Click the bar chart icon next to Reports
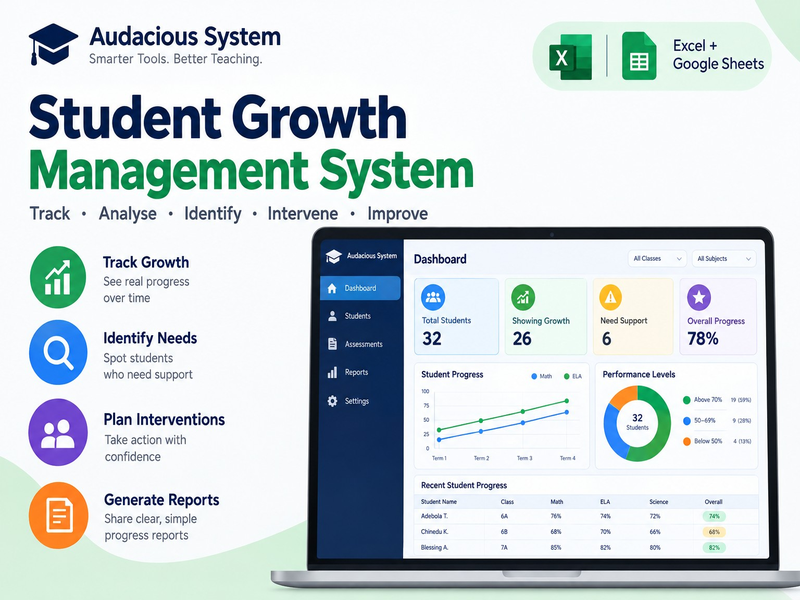800x600 pixels. point(332,372)
